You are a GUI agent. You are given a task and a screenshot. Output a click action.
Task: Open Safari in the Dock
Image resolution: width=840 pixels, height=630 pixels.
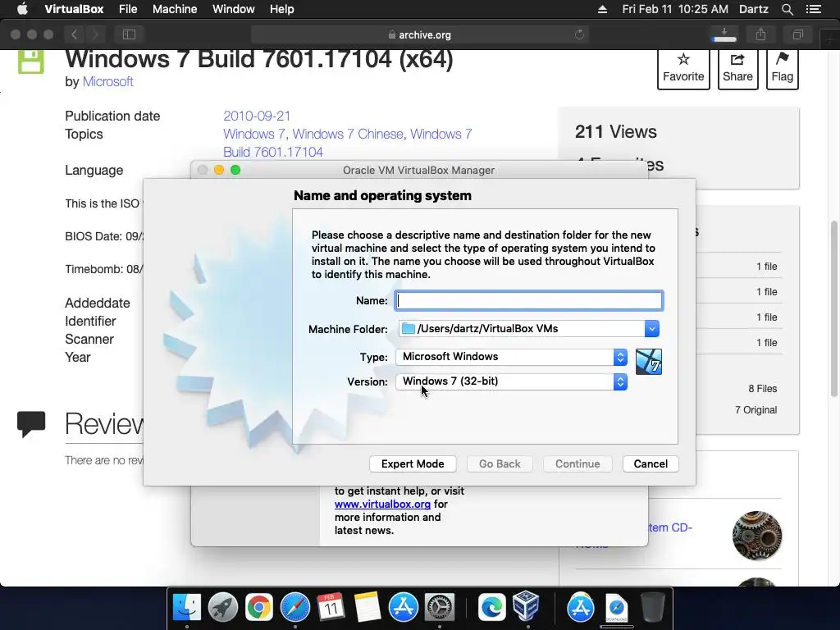click(294, 608)
